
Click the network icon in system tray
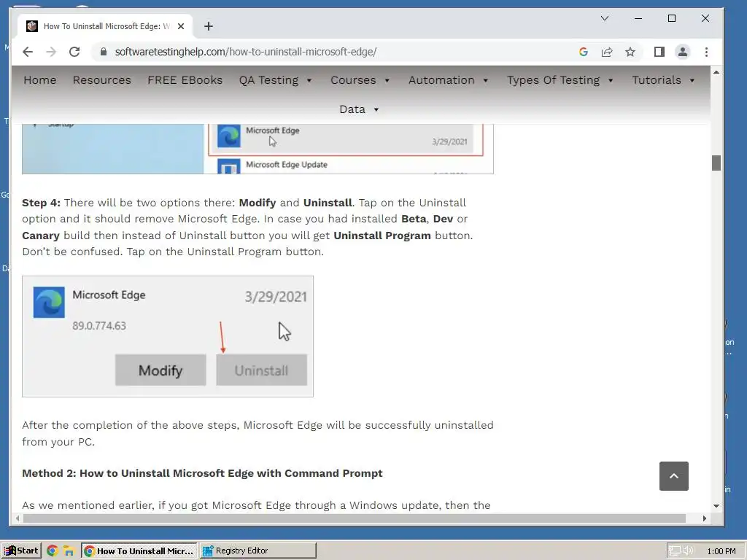pyautogui.click(x=674, y=551)
